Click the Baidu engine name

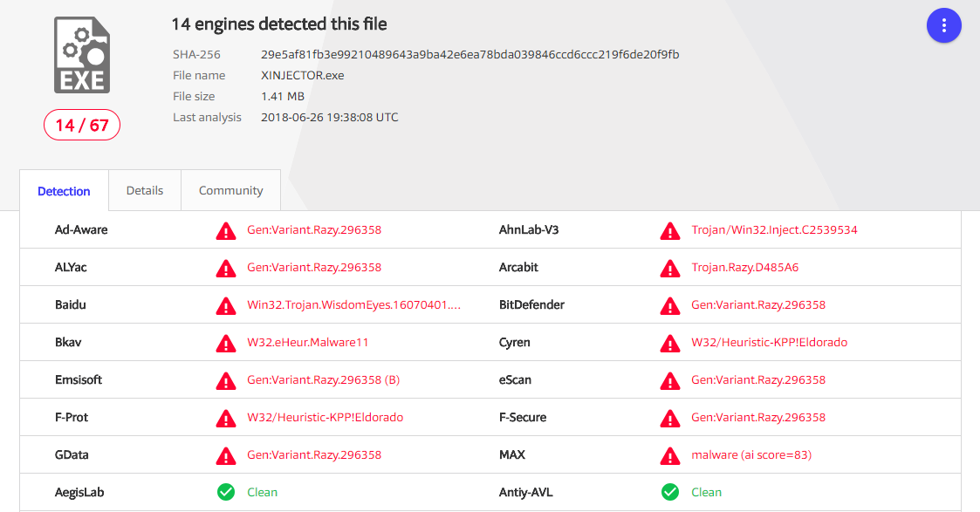[x=70, y=304]
